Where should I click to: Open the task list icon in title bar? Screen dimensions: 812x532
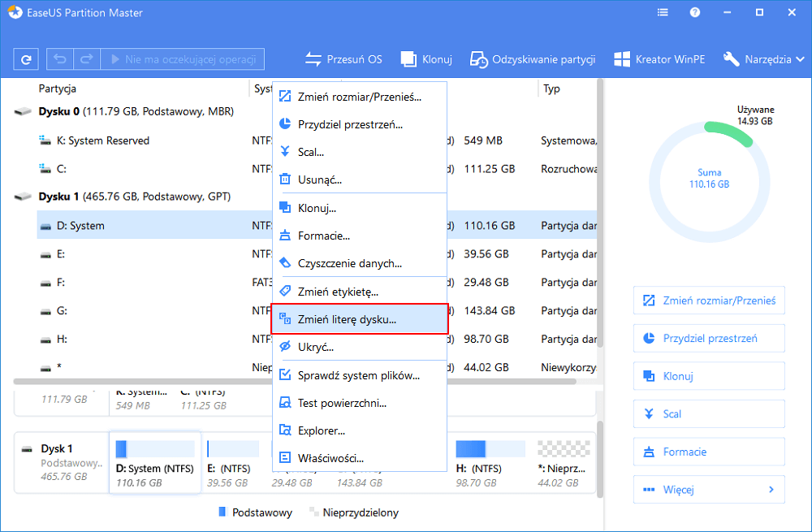[x=663, y=12]
